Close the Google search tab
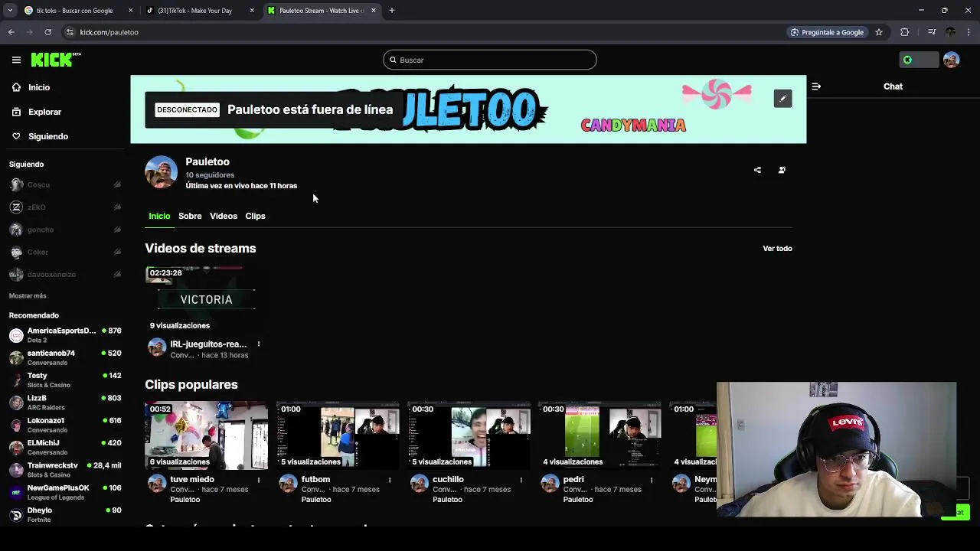The height and width of the screenshot is (551, 980). coord(130,11)
